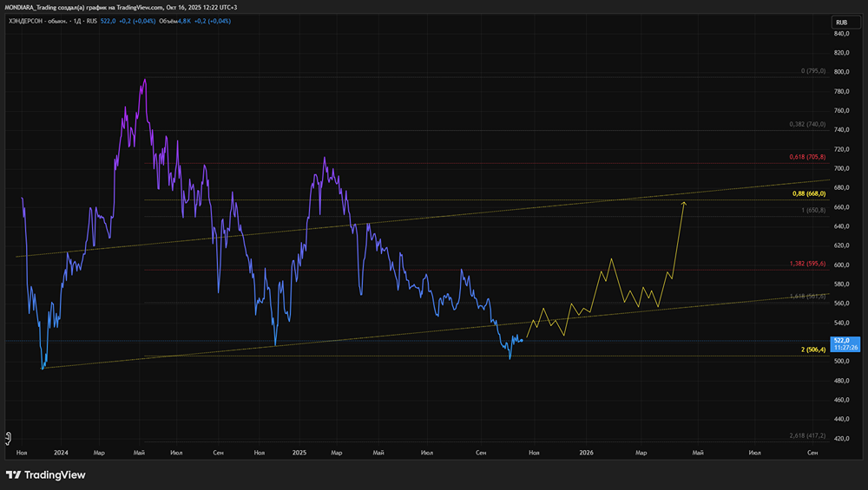Viewport: 868px width, 490px height.
Task: Click the blue last-price dot on the chart line
Action: (x=522, y=340)
